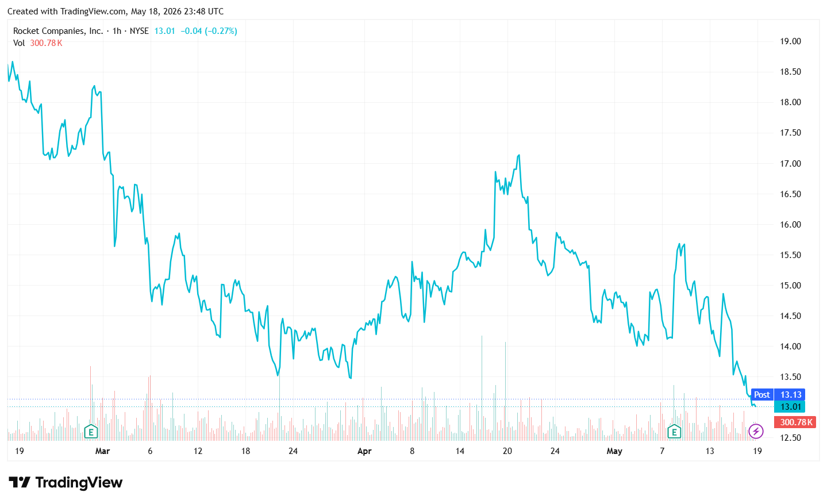This screenshot has height=504, width=827.
Task: Click the Rocket Companies, Inc. symbol title
Action: 58,31
